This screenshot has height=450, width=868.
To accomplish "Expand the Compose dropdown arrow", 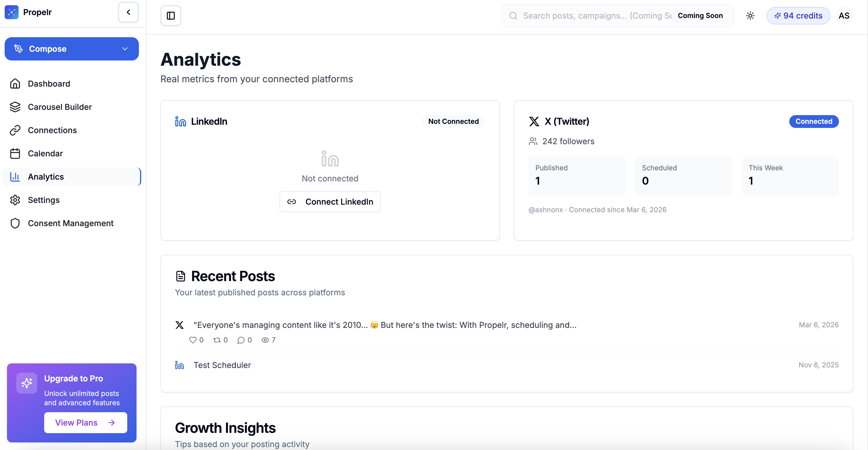I will pos(125,49).
